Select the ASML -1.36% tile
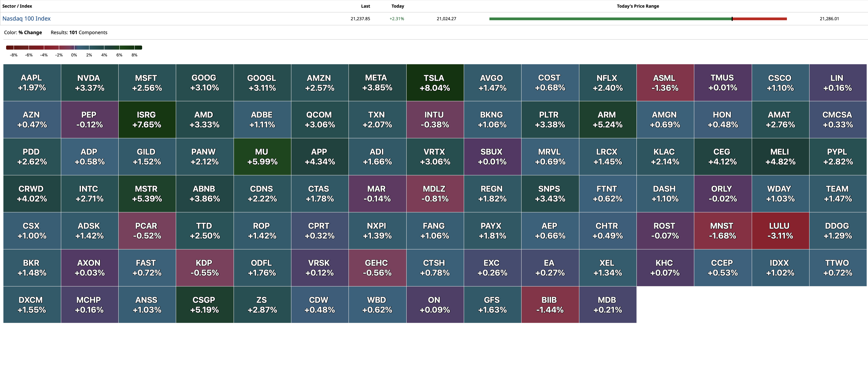The image size is (868, 366). pos(665,83)
